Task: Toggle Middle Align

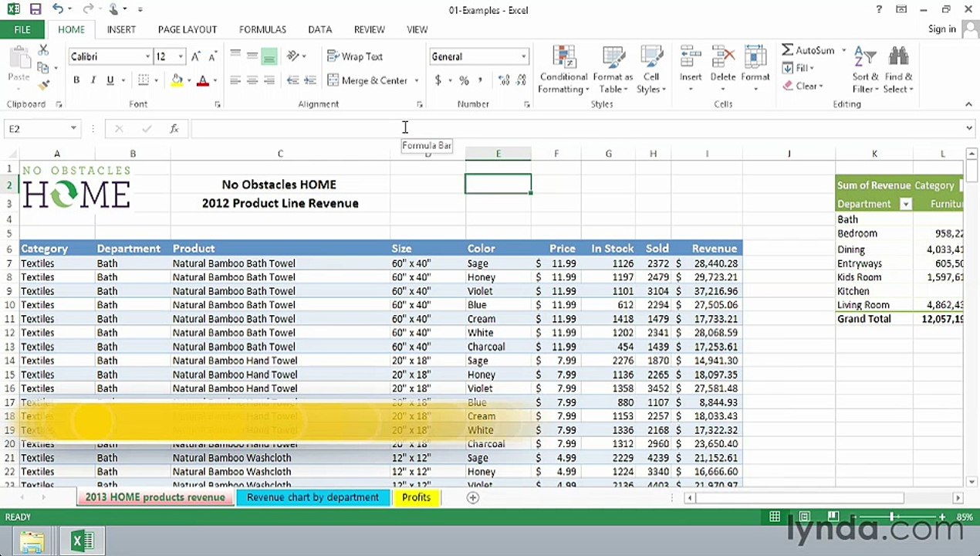Action: 252,56
